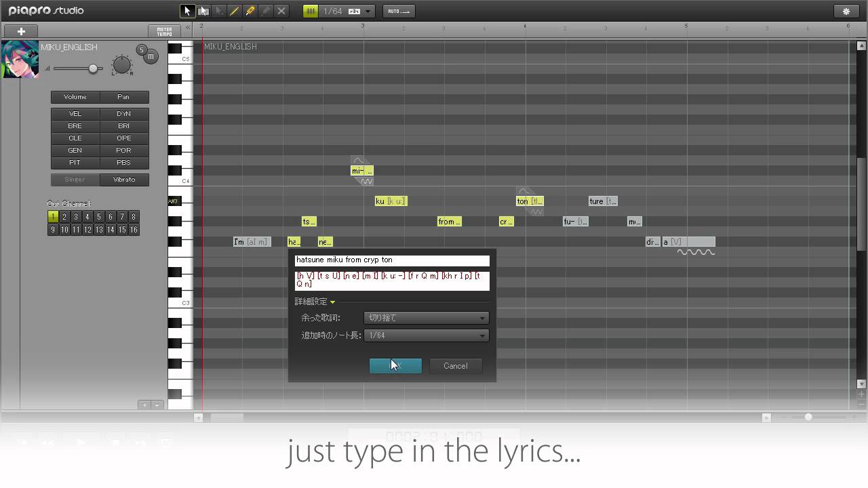
Task: Select the 'ton' note
Action: pyautogui.click(x=530, y=201)
